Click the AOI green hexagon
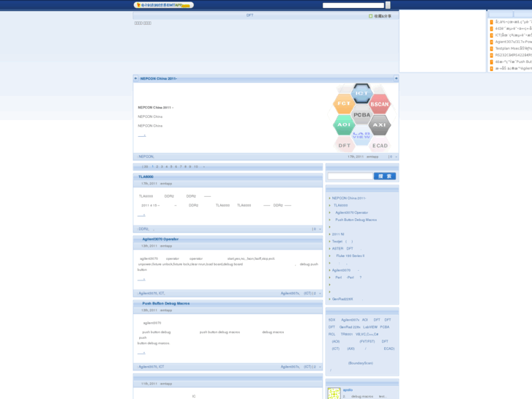Image resolution: width=532 pixels, height=399 pixels. [344, 124]
